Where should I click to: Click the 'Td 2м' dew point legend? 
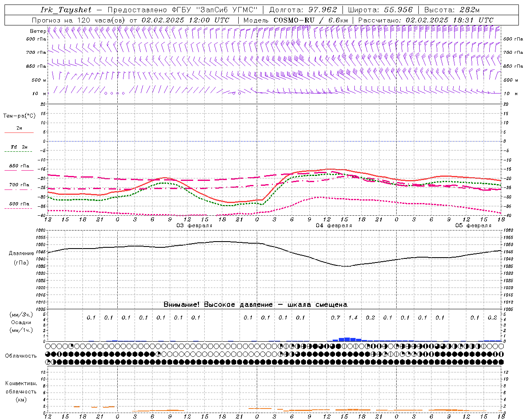tap(19, 147)
